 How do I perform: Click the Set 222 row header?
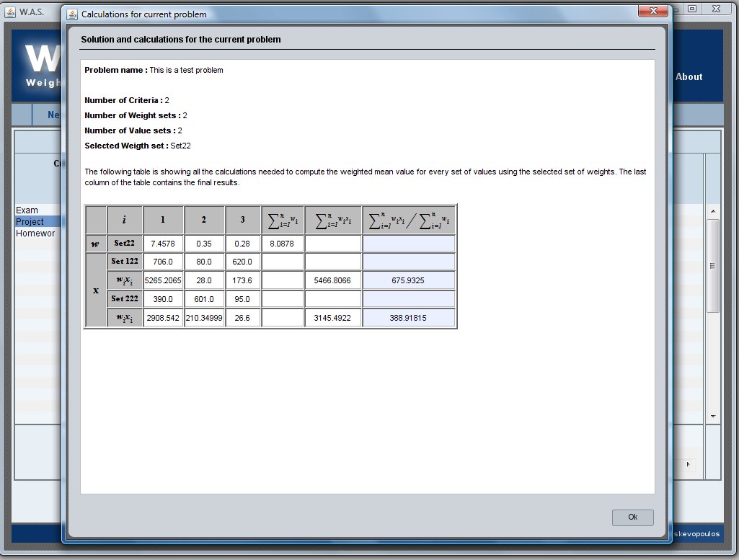124,299
